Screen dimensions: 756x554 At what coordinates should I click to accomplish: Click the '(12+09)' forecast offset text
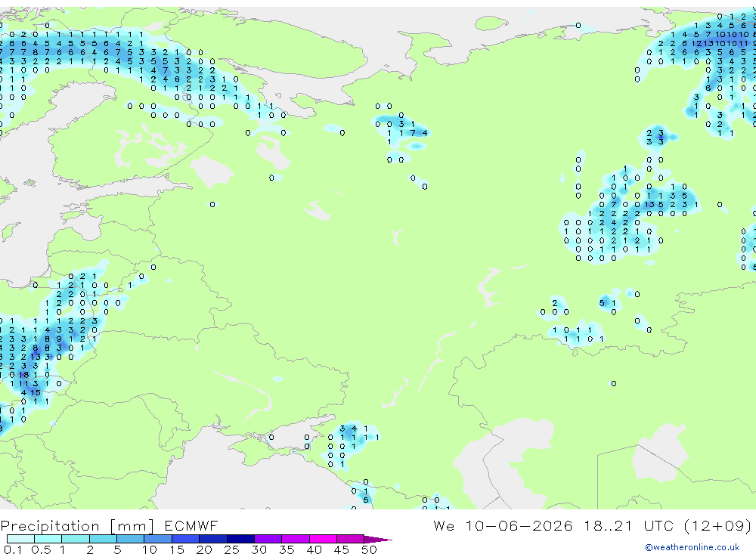(x=718, y=525)
